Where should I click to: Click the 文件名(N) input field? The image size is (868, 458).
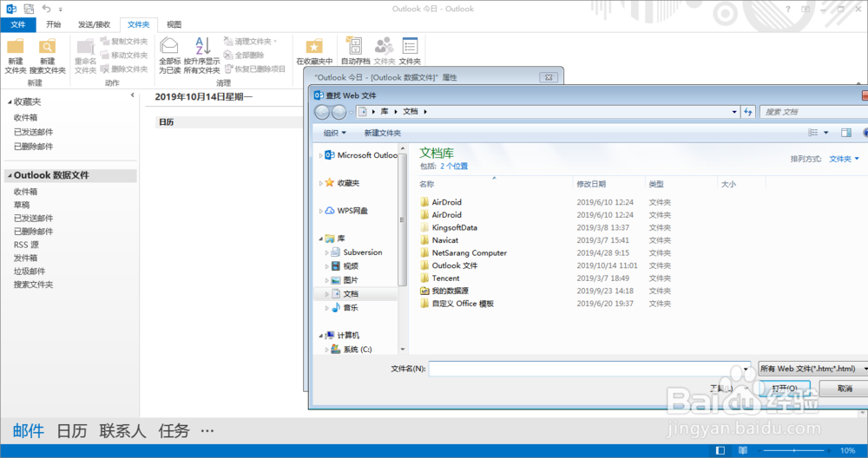pyautogui.click(x=589, y=369)
